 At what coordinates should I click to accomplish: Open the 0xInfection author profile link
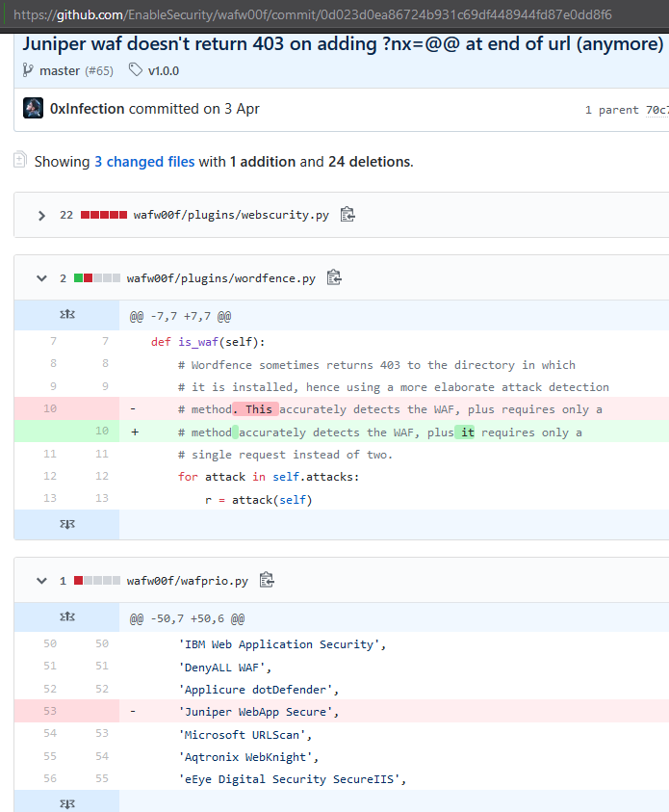pos(87,109)
